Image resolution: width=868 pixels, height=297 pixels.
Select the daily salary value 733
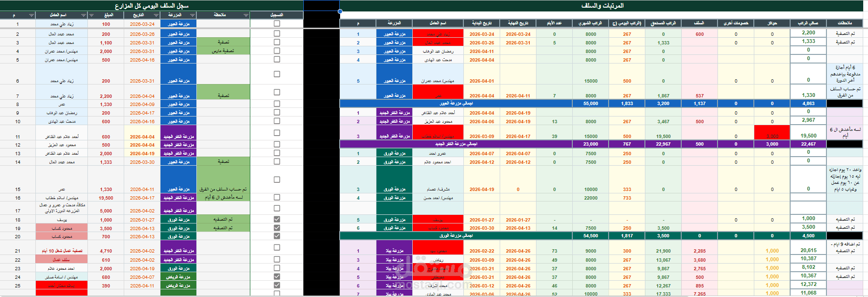[627, 198]
